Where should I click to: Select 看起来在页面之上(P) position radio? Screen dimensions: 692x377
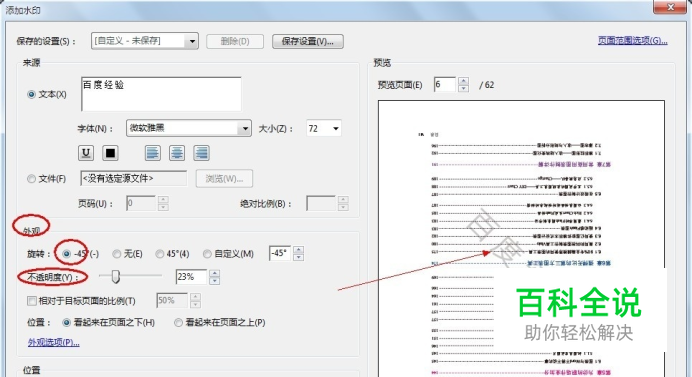point(178,323)
